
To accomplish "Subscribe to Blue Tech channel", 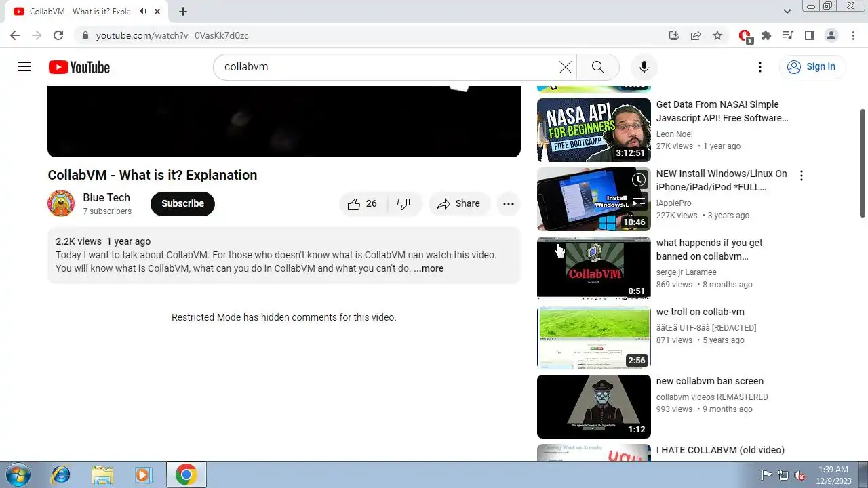I will coord(182,204).
